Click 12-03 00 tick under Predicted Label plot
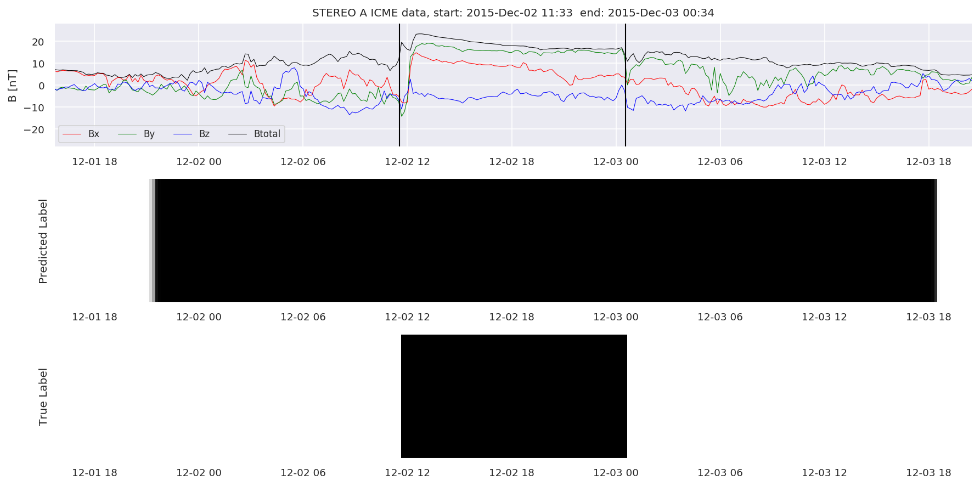The width and height of the screenshot is (980, 486). [x=616, y=317]
